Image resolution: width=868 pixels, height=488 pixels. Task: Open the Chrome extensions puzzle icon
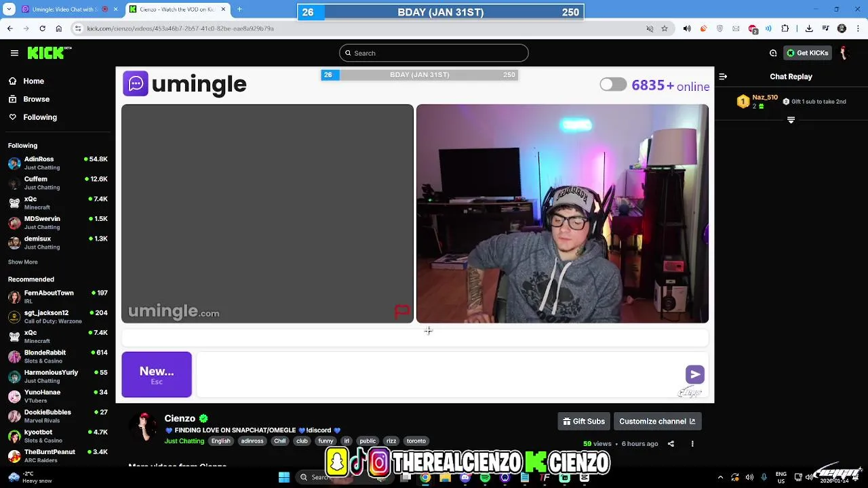[785, 28]
